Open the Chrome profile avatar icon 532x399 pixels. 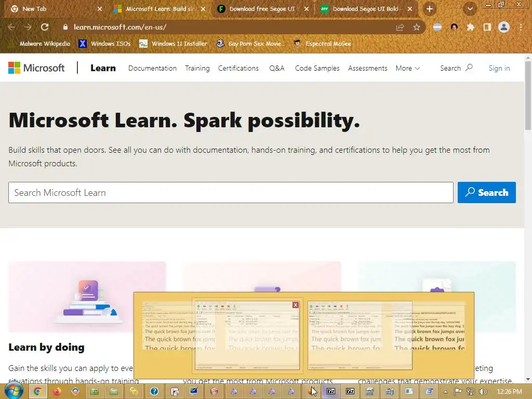[504, 27]
